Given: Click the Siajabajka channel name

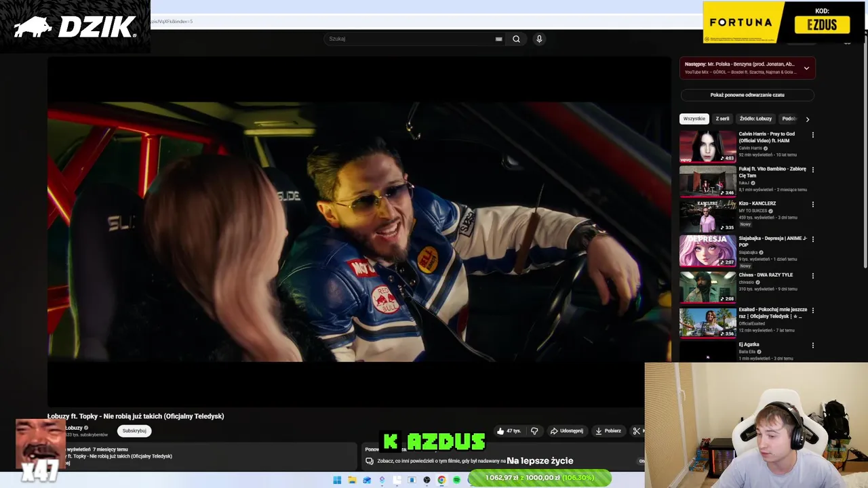Looking at the screenshot, I should (749, 252).
